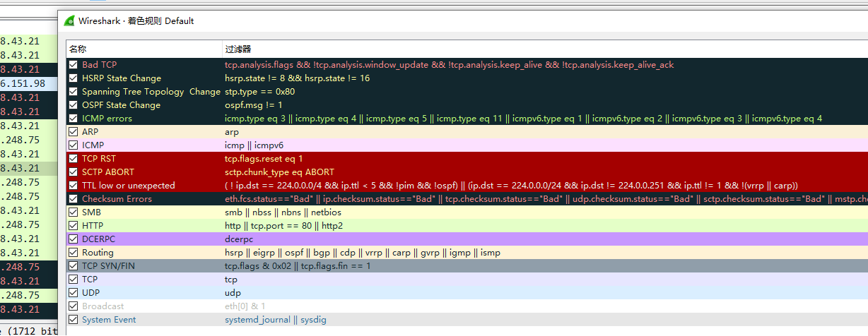The width and height of the screenshot is (868, 336).
Task: Click the eth[0] & 1 filter
Action: [245, 306]
